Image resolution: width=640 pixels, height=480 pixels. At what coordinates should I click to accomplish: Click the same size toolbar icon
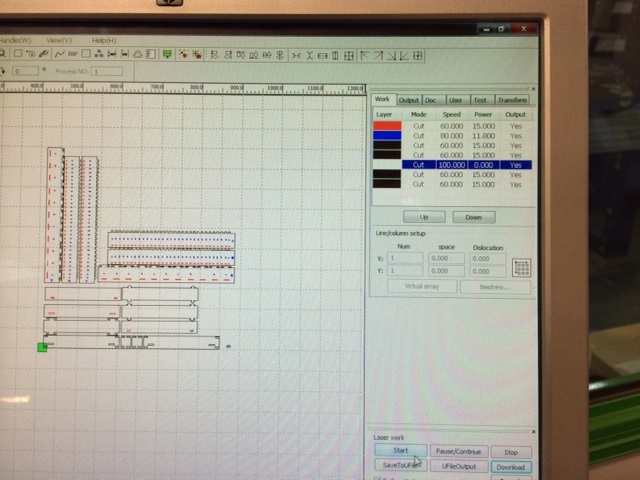pyautogui.click(x=349, y=56)
